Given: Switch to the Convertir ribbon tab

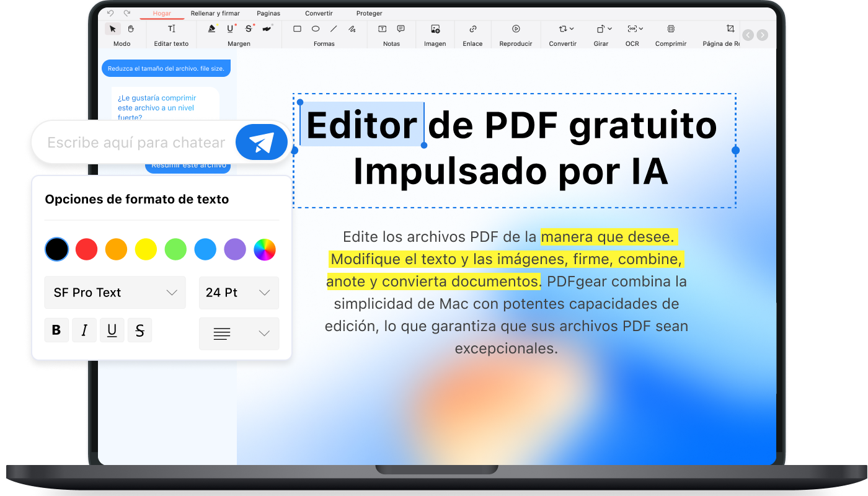Looking at the screenshot, I should click(x=319, y=12).
